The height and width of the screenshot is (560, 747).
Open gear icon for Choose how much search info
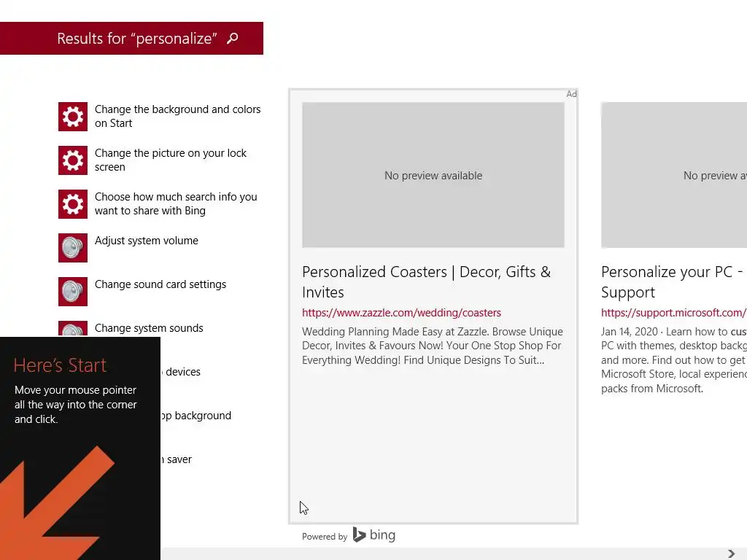click(73, 204)
